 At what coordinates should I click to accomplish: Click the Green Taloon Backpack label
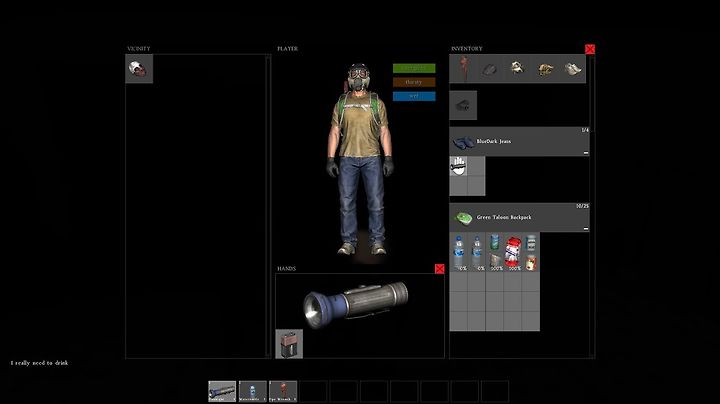pos(504,217)
